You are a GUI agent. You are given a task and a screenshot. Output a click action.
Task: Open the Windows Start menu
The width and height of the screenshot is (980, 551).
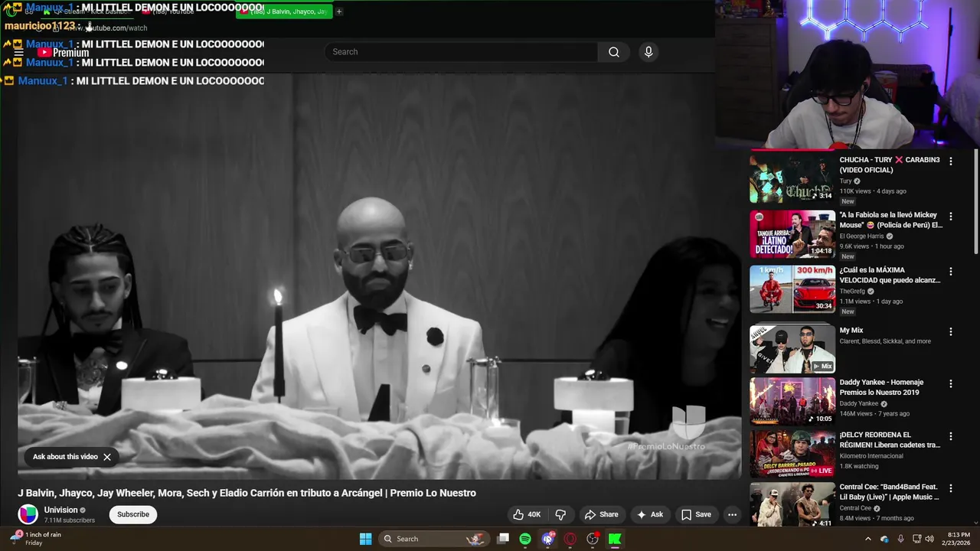click(366, 539)
